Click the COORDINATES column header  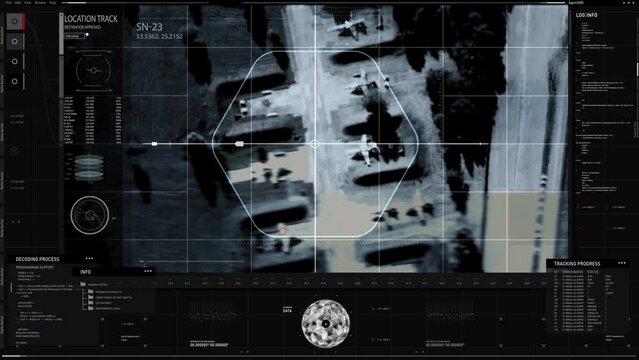tap(572, 272)
